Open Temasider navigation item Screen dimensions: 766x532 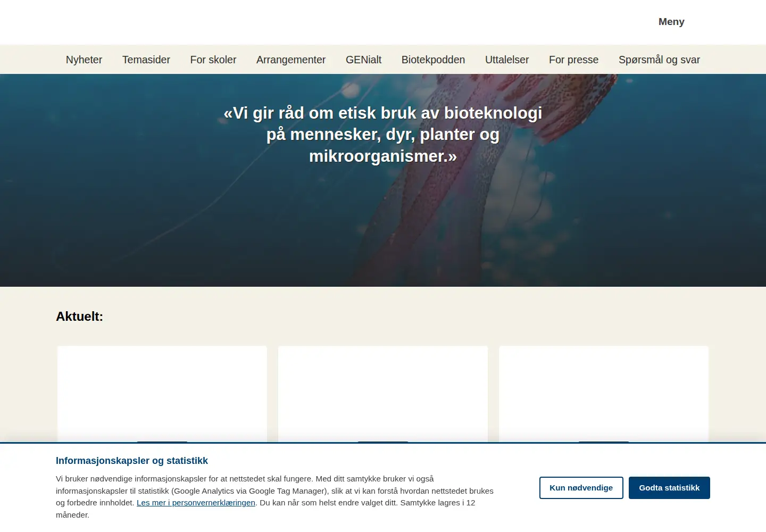(146, 60)
